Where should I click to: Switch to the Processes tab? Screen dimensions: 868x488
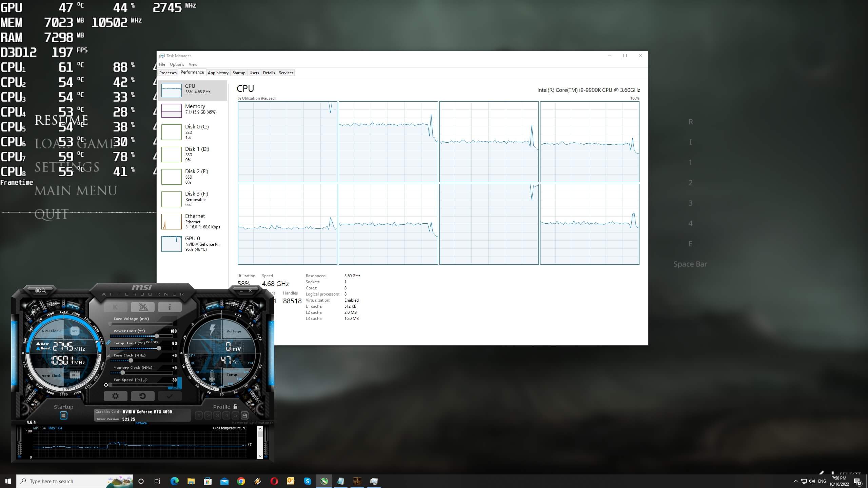[168, 73]
